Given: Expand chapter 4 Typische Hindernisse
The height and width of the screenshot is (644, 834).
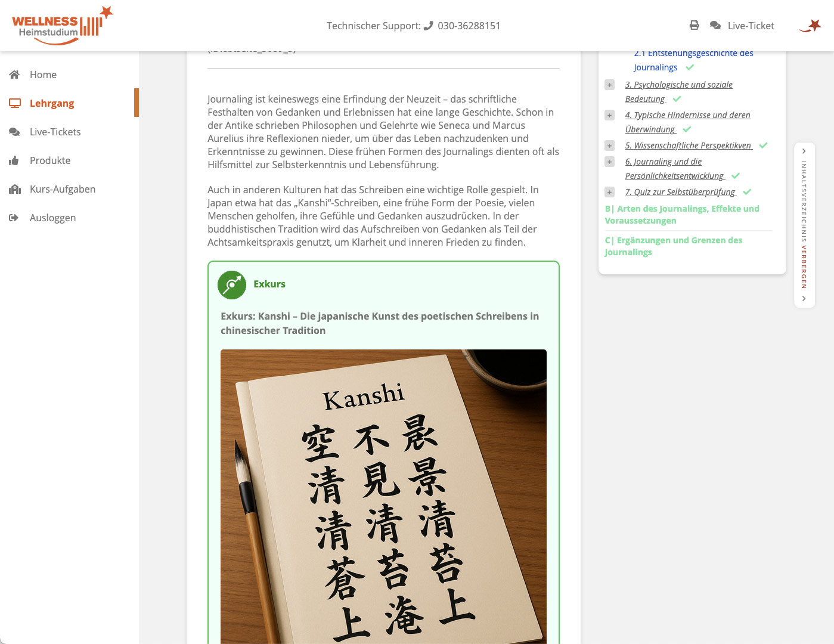Looking at the screenshot, I should click(x=609, y=115).
